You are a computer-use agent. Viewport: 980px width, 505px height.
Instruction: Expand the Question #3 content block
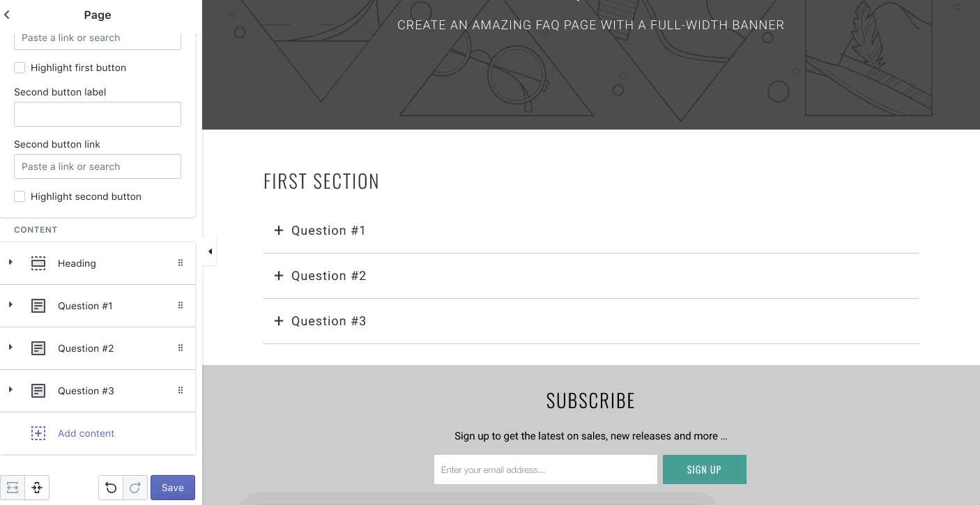tap(10, 390)
